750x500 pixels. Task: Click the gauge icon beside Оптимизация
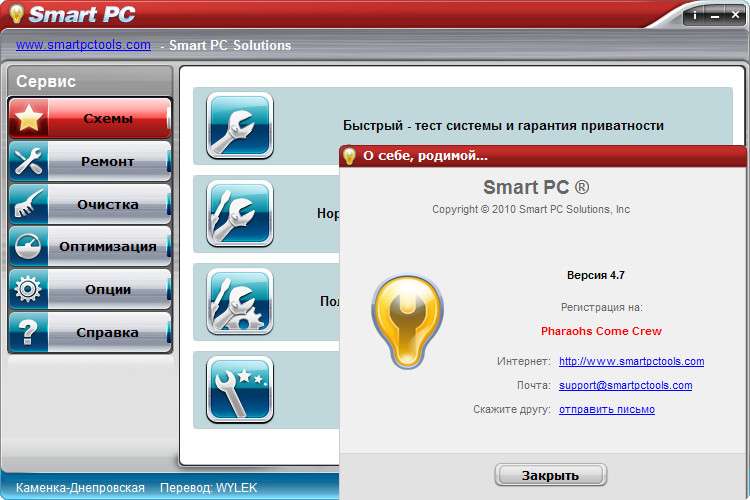point(29,246)
